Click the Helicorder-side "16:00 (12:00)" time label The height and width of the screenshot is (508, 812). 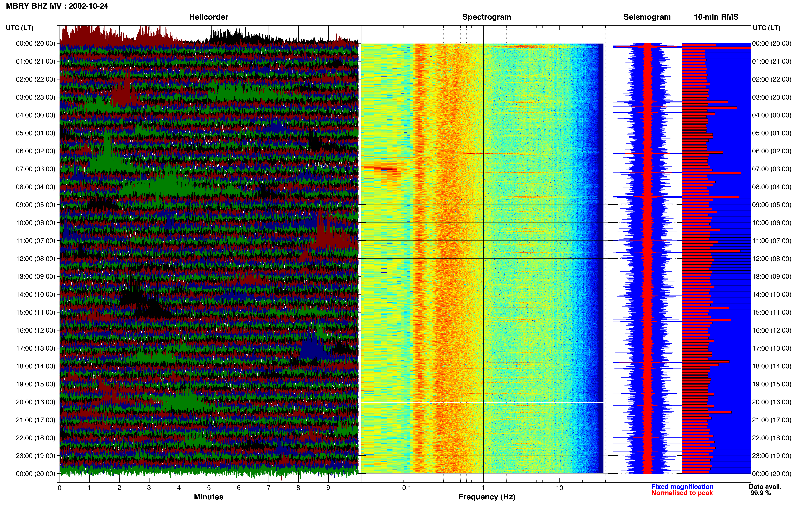tap(35, 330)
